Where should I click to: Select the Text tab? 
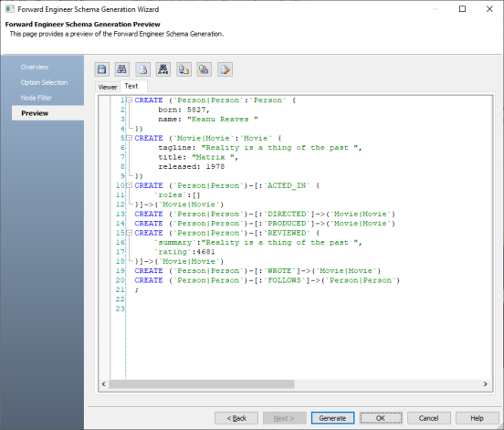131,86
